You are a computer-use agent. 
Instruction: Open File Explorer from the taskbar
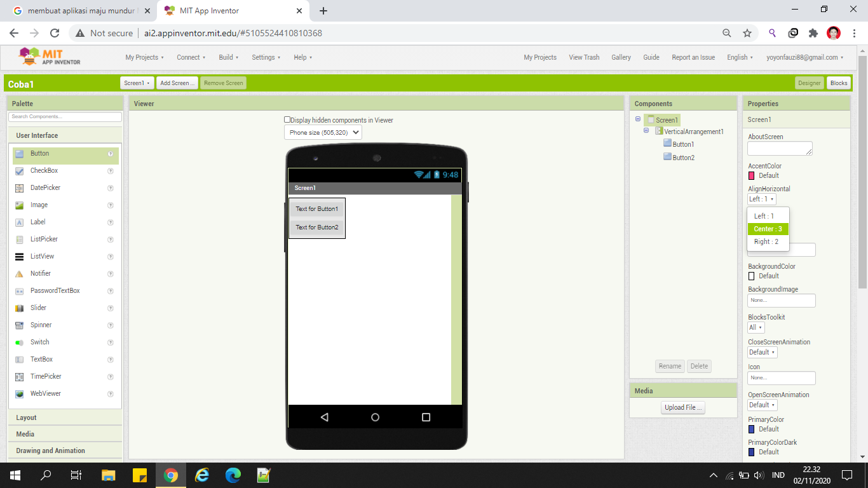(x=109, y=475)
